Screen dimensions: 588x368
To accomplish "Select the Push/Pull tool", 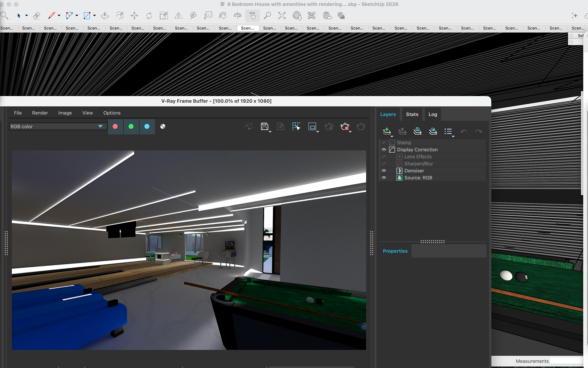I will coord(105,16).
